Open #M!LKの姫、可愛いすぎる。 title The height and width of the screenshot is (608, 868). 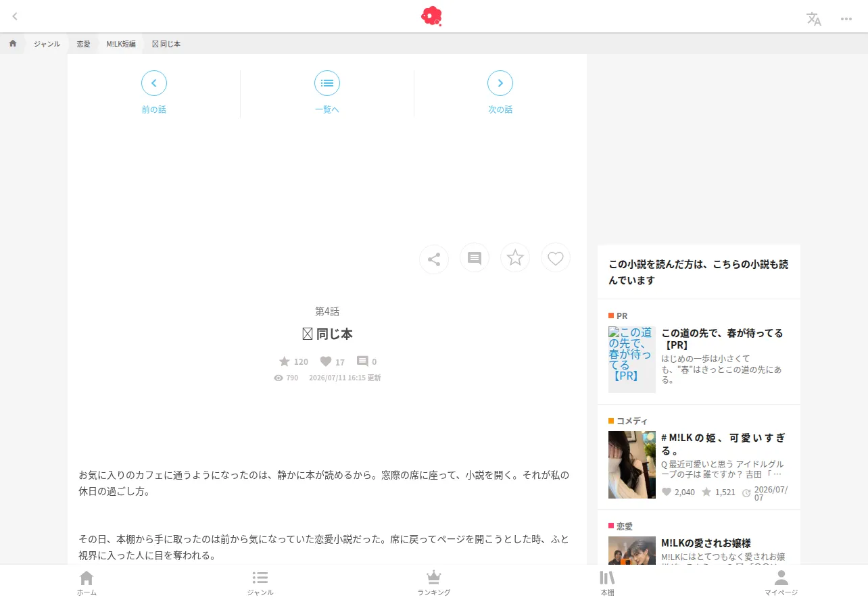pyautogui.click(x=723, y=445)
